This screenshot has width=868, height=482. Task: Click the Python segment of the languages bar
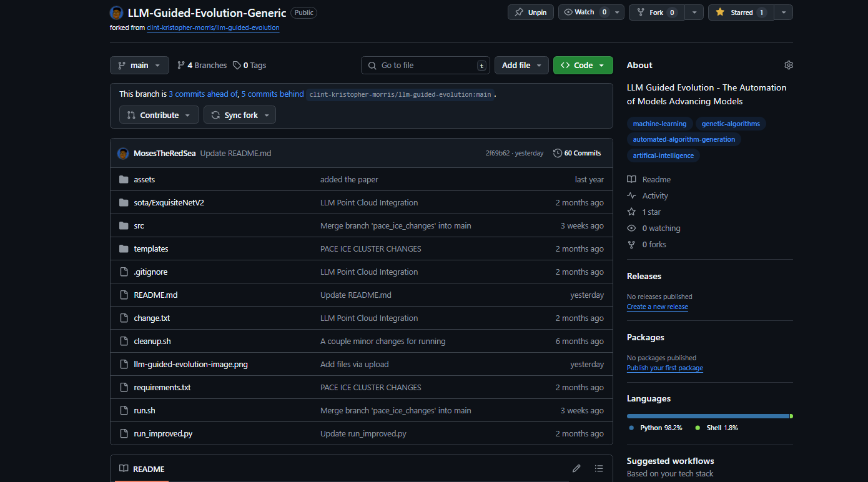[x=708, y=416]
